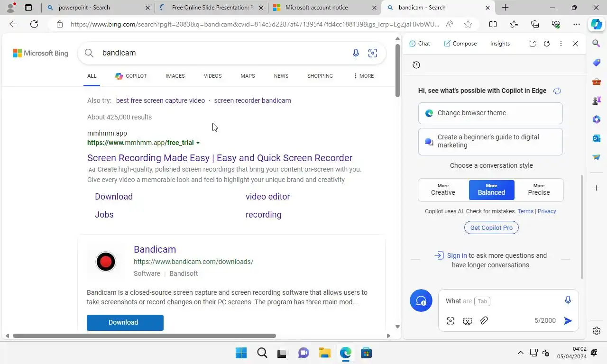This screenshot has width=607, height=364.
Task: Add page to favorites with the star icon
Action: point(468,24)
